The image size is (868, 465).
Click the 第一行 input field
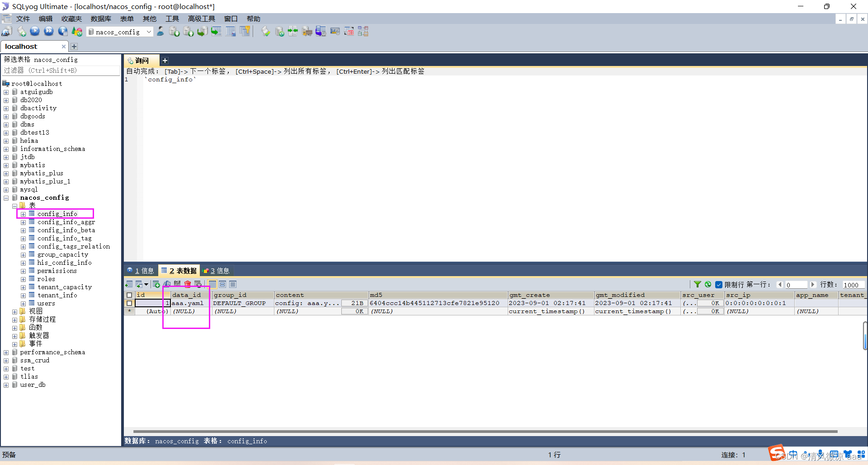(x=797, y=285)
